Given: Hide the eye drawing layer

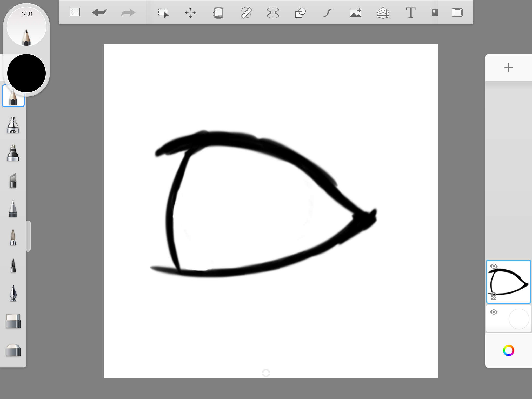Looking at the screenshot, I should [x=494, y=266].
